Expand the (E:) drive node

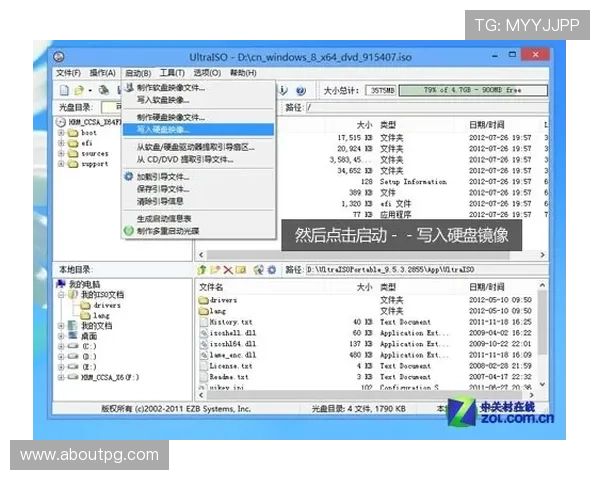(61, 367)
